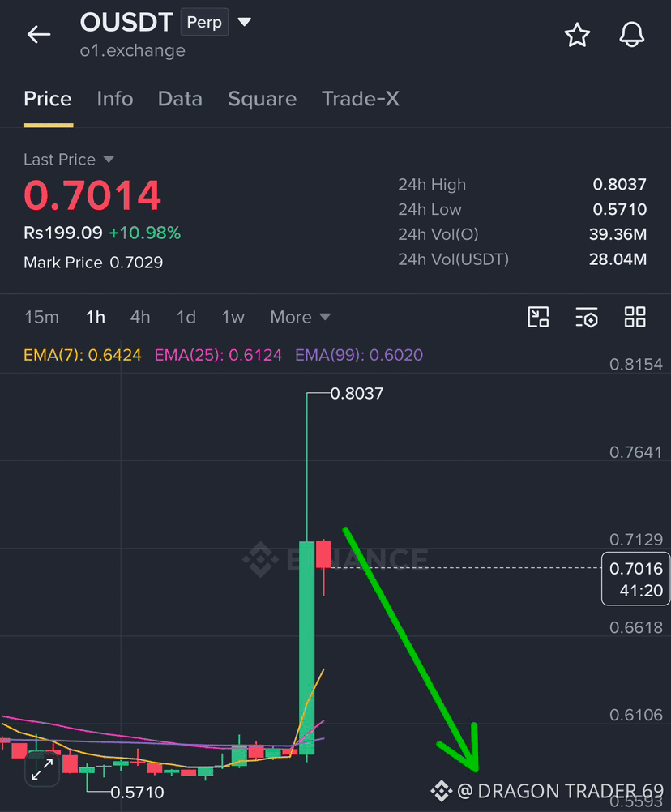This screenshot has height=812, width=671.
Task: Click the 0.6106 price axis label
Action: point(636,716)
